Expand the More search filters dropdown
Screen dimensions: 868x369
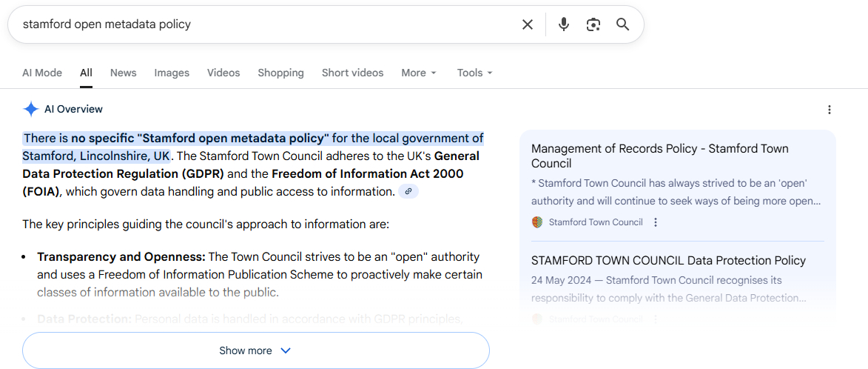(x=419, y=73)
